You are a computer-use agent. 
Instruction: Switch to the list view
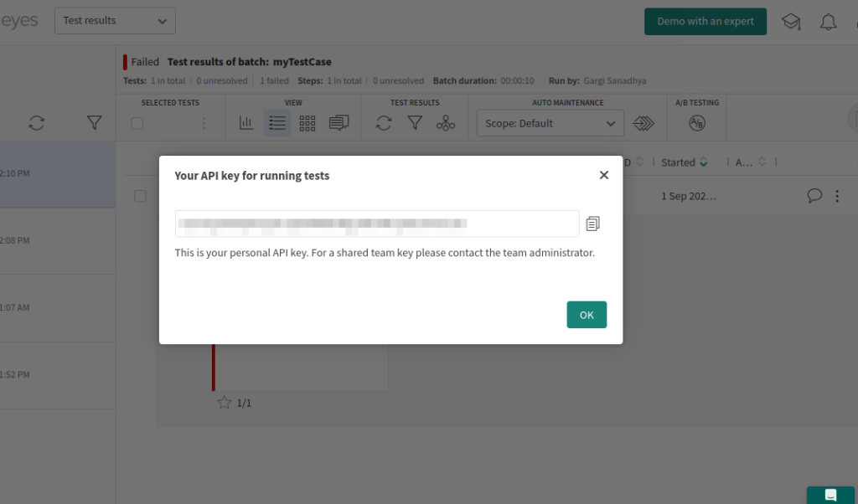tap(277, 123)
